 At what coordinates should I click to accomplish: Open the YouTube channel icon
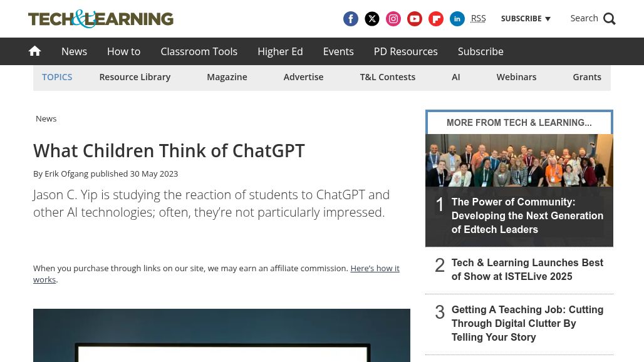point(415,19)
